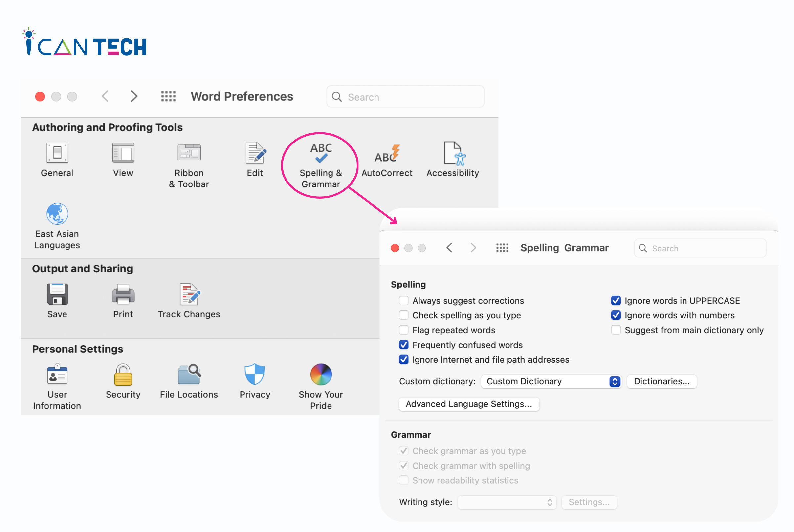Uncheck Ignore words in UPPERCASE
794x532 pixels.
pyautogui.click(x=616, y=301)
